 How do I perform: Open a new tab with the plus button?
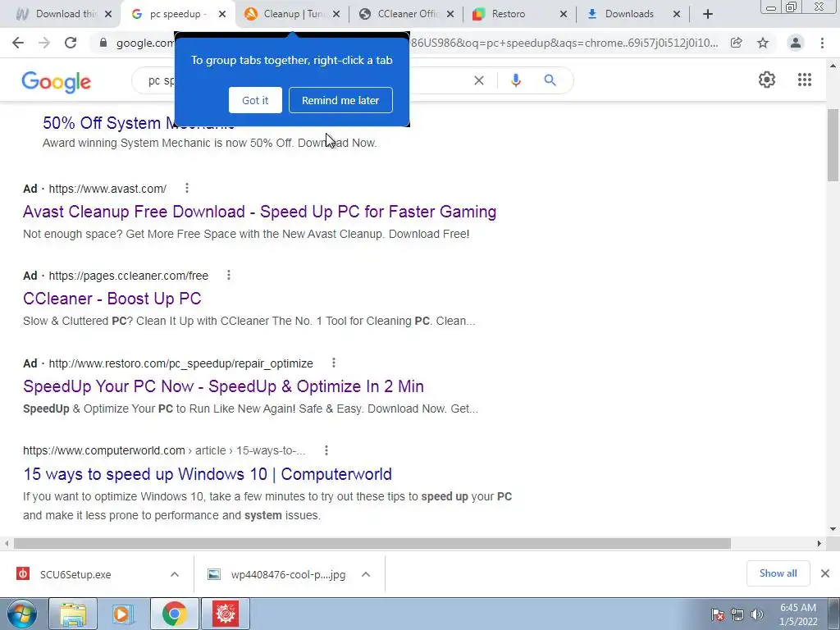point(708,14)
